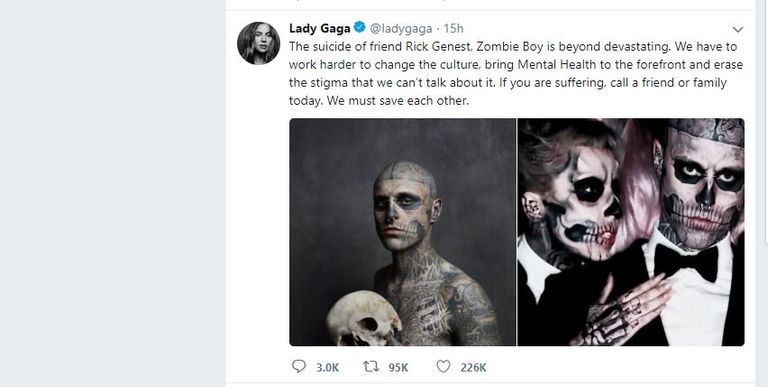Viewport: 768px width, 387px height.
Task: Click the 3.0K replies count
Action: coord(327,367)
